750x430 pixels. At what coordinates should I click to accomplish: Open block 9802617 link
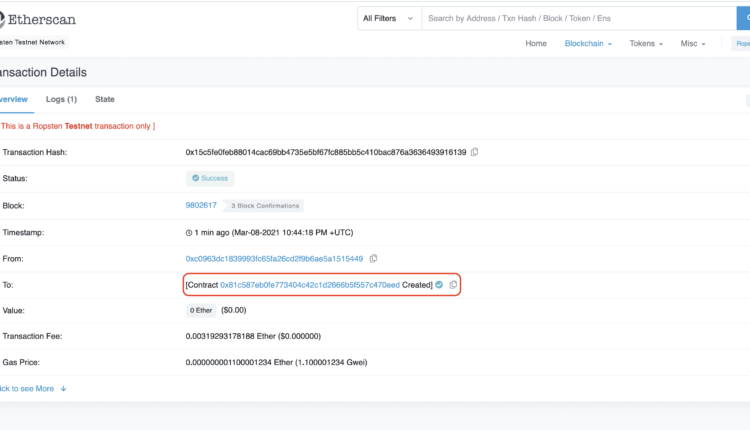[201, 205]
